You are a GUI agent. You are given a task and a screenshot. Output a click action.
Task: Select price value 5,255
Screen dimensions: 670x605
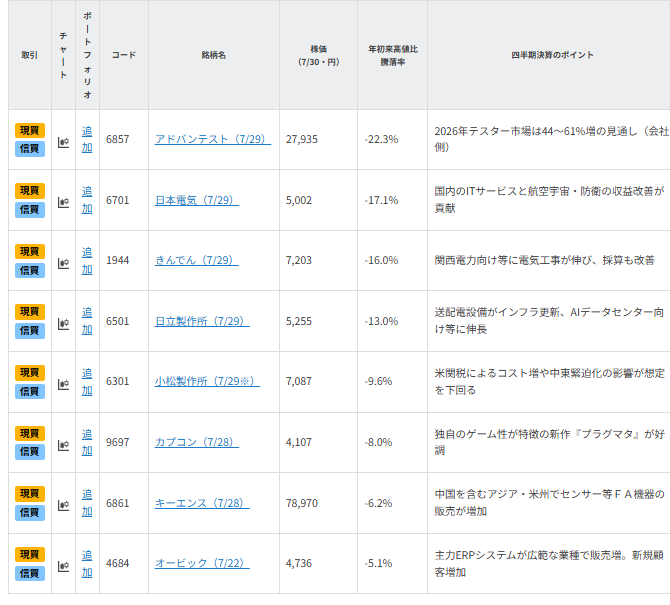coord(299,321)
